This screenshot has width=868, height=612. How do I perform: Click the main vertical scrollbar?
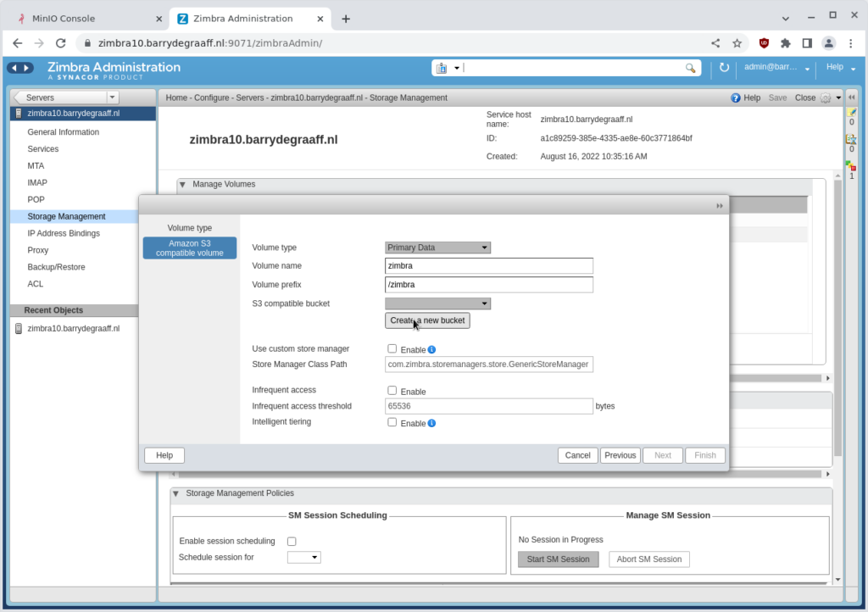pyautogui.click(x=838, y=318)
